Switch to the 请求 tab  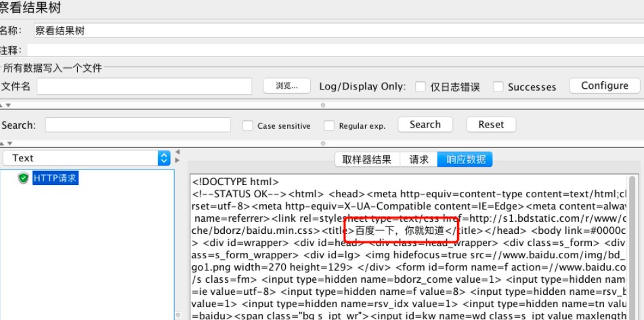tap(418, 159)
